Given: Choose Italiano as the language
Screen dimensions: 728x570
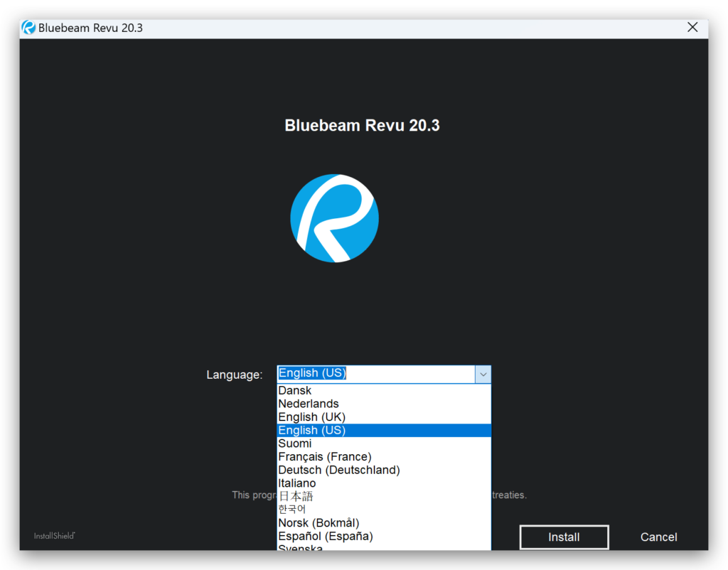Looking at the screenshot, I should click(384, 483).
